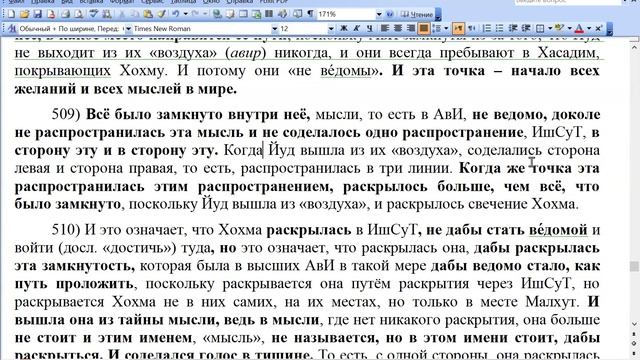Align the paragraph to the left
The image size is (640, 360).
(x=384, y=28)
